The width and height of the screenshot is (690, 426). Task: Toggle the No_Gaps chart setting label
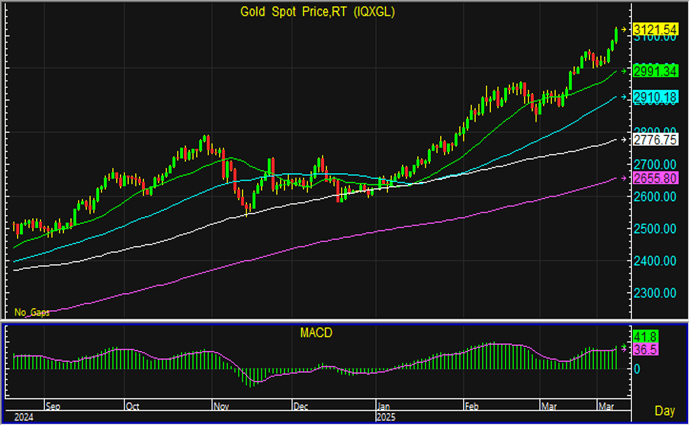[32, 313]
